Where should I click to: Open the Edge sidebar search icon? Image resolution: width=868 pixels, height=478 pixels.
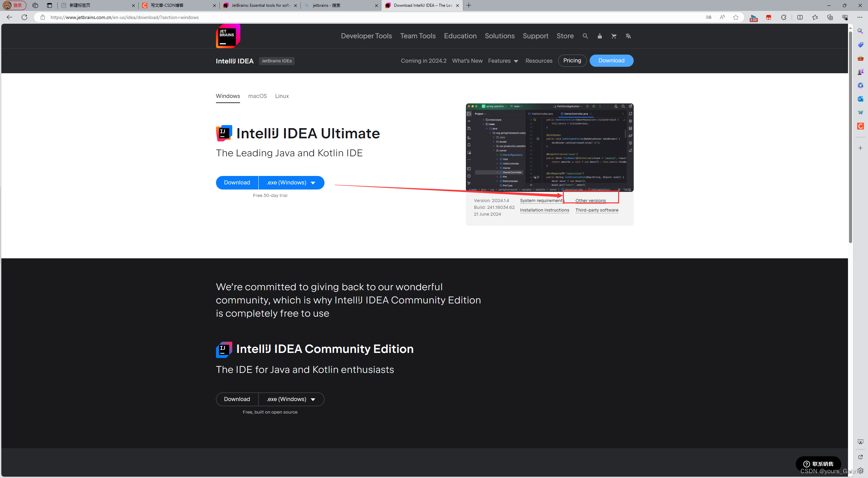(861, 31)
